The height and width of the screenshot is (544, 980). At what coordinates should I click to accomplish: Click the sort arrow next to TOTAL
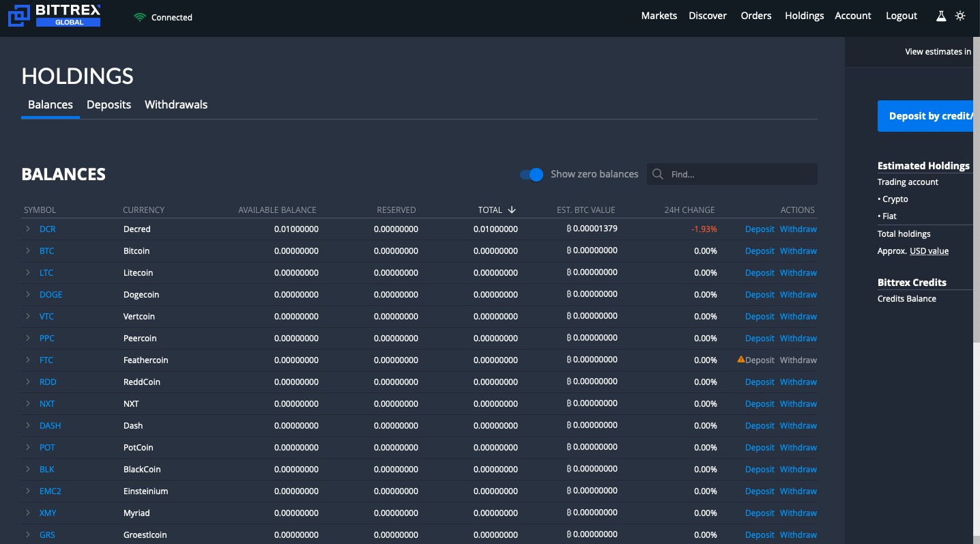[512, 210]
